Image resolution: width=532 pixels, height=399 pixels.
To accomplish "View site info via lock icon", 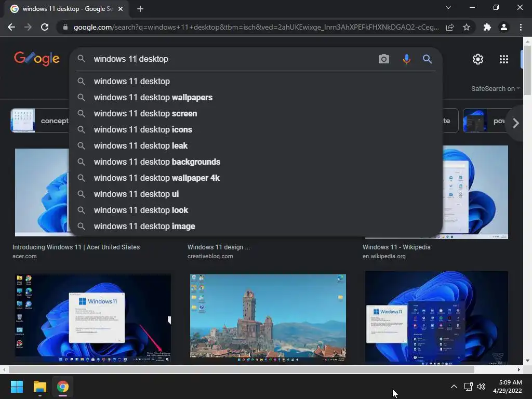I will 65,27.
